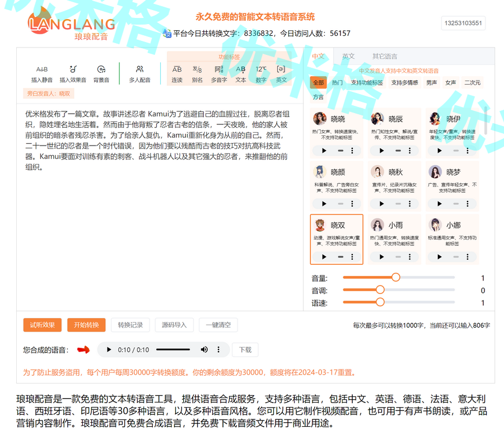This screenshot has width=504, height=439.
Task: Click the 插入效果音 sound effect icon
Action: [x=73, y=69]
